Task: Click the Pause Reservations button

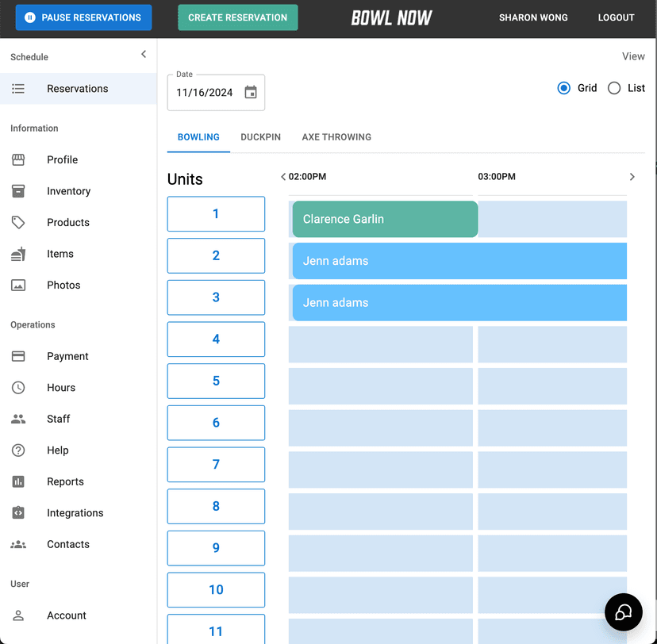Action: (84, 17)
